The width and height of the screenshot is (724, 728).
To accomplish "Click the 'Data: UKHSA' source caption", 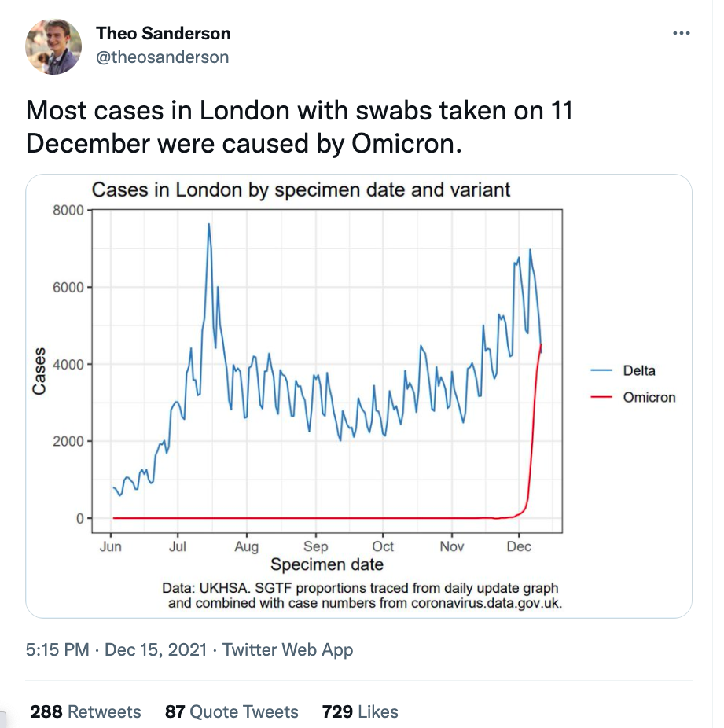I will [x=361, y=596].
